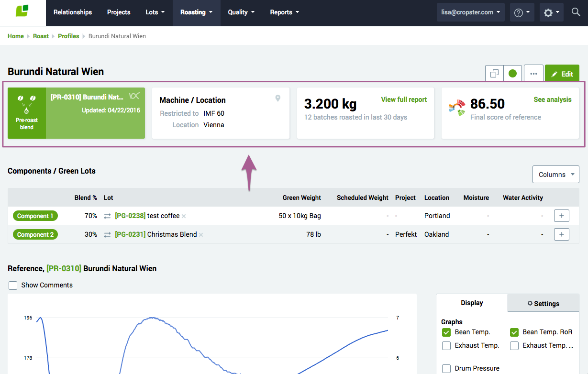Uncheck the Bean Temp. graph checkbox
Viewport: 588px width, 374px height.
tap(446, 332)
